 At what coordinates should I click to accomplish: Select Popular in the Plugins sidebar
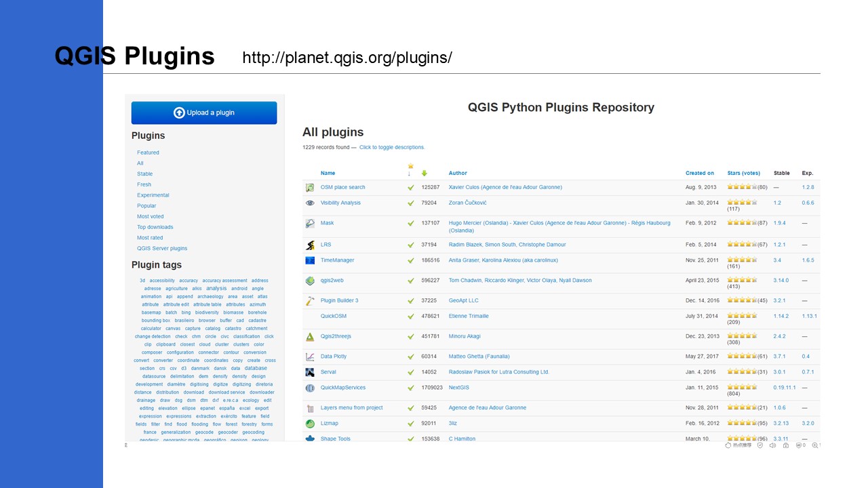point(146,206)
